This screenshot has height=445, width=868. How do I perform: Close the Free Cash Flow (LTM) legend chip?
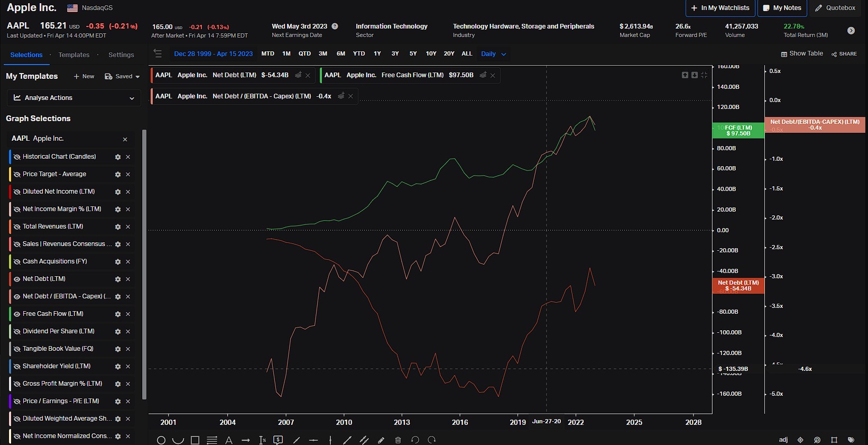pos(493,76)
